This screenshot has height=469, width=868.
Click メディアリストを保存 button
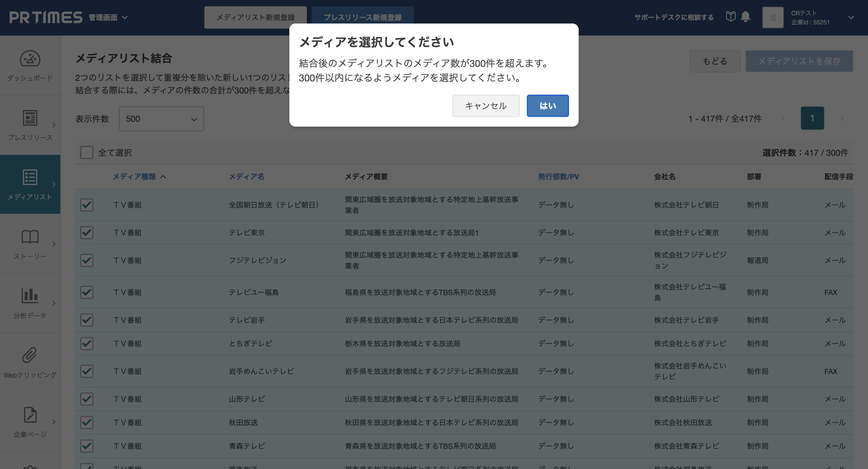[x=799, y=61]
